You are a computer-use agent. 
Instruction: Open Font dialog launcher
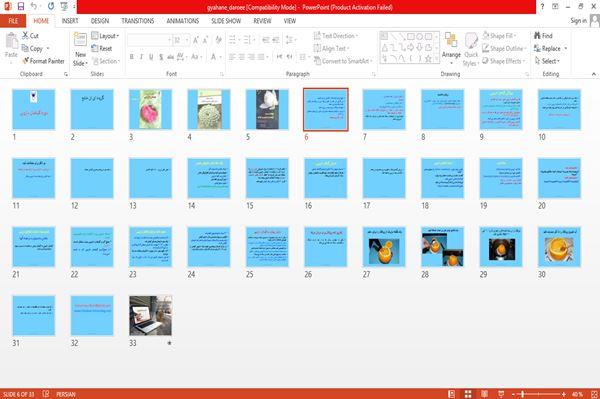tap(222, 74)
